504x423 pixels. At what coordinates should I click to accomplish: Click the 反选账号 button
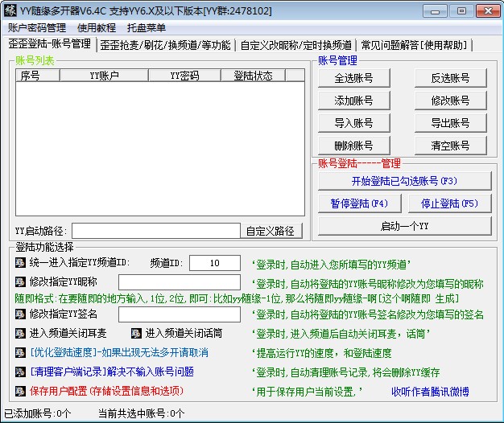pyautogui.click(x=451, y=78)
